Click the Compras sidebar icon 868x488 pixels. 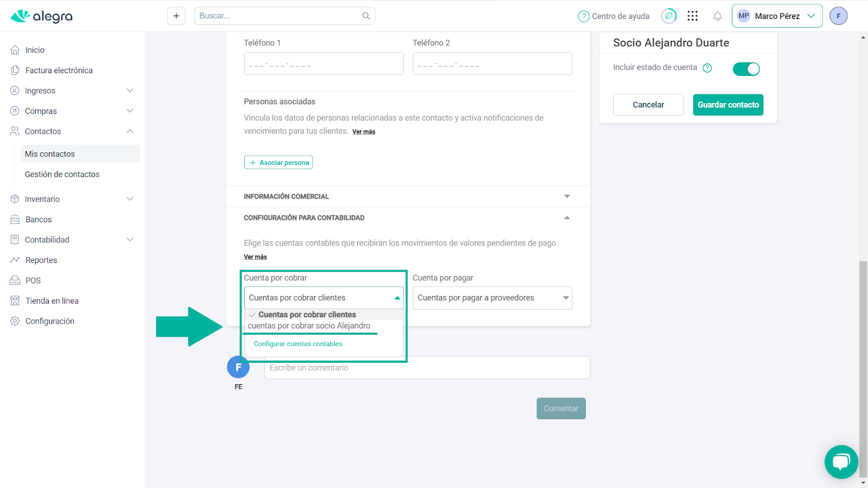15,111
